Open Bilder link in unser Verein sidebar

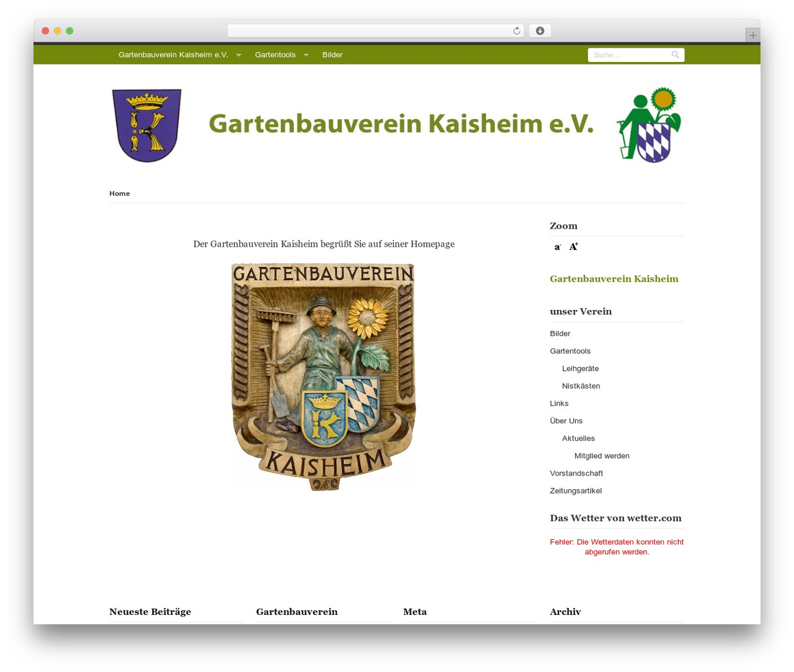[x=560, y=334]
